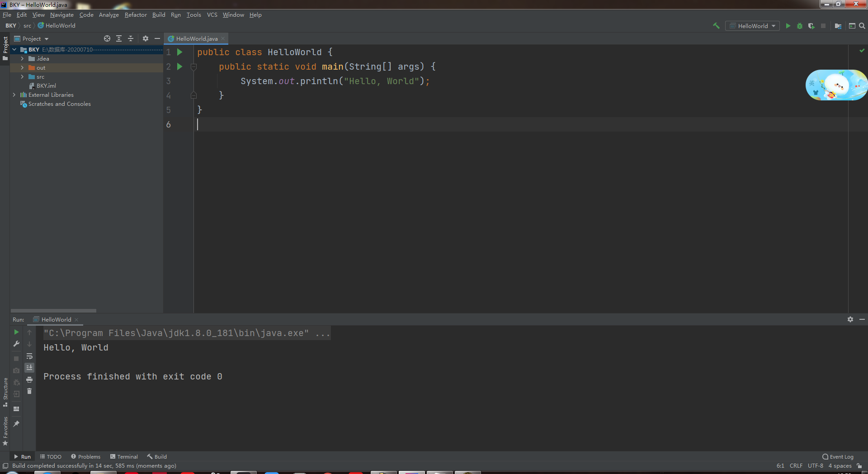Screen dimensions: 868x474
Task: Collapse the BKY project root node
Action: point(14,50)
